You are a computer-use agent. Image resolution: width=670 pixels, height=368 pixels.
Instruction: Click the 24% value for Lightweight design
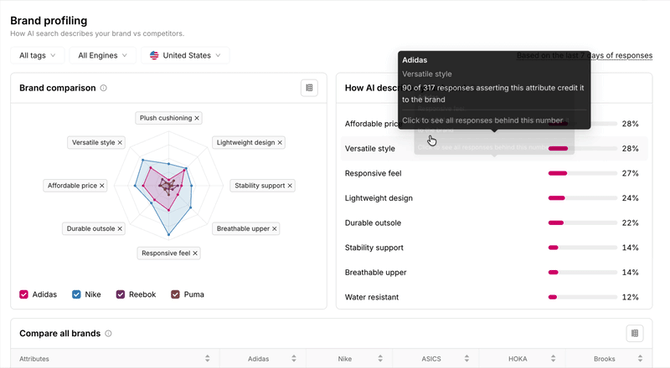tap(630, 198)
